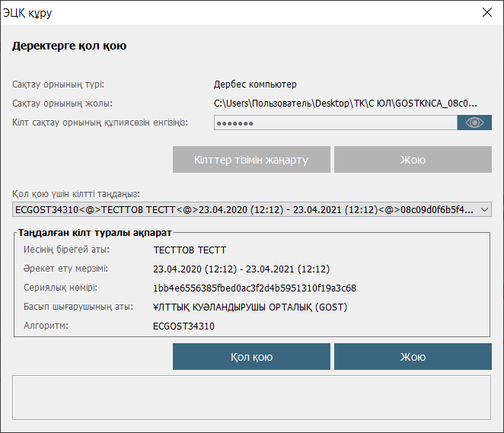The height and width of the screenshot is (433, 504).
Task: Click serial number 1bb4e6556385fbed0ac3f2d4b5951310f19a3c68
Action: 254,288
